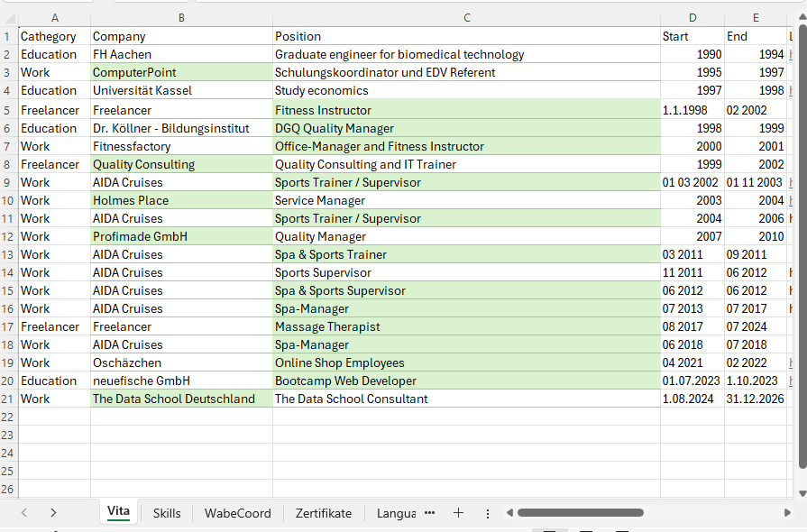807x532 pixels.
Task: Select the Sports Supervisor cell in row 14
Action: pos(467,272)
